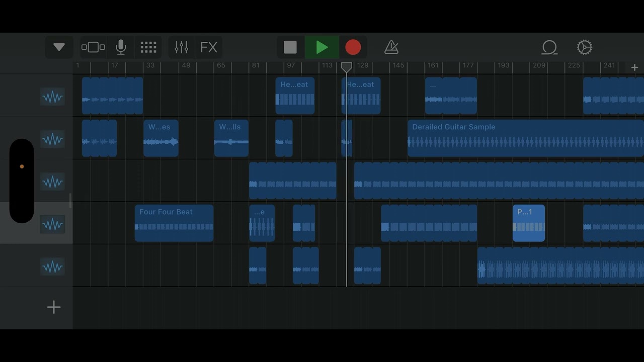Select the second track's audio waveform icon
This screenshot has height=362, width=644.
click(x=53, y=139)
